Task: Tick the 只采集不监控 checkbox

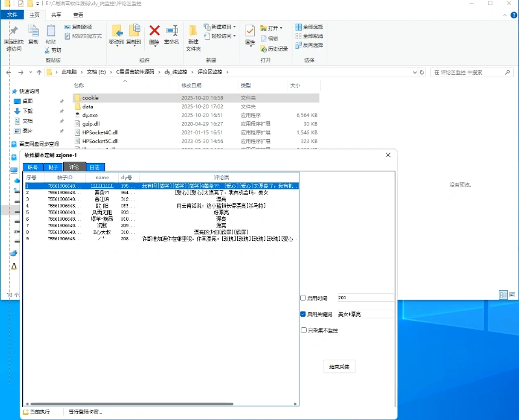Action: pyautogui.click(x=303, y=330)
